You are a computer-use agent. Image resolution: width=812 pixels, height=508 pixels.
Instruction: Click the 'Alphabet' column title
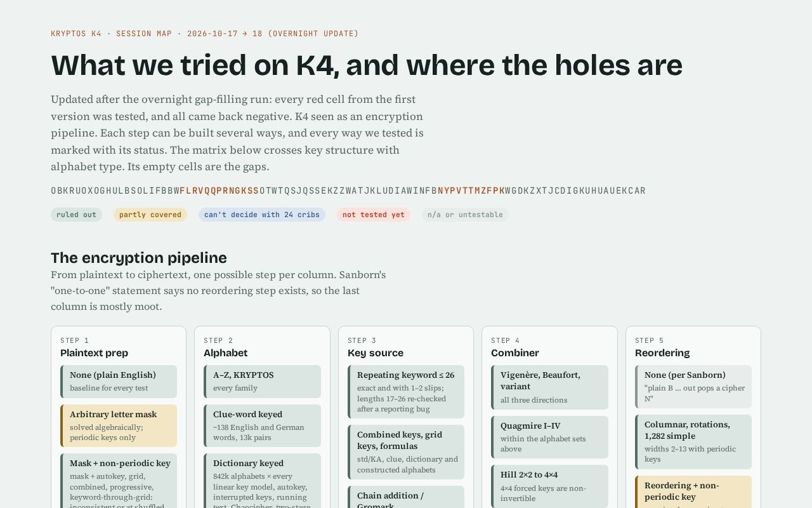tap(226, 353)
